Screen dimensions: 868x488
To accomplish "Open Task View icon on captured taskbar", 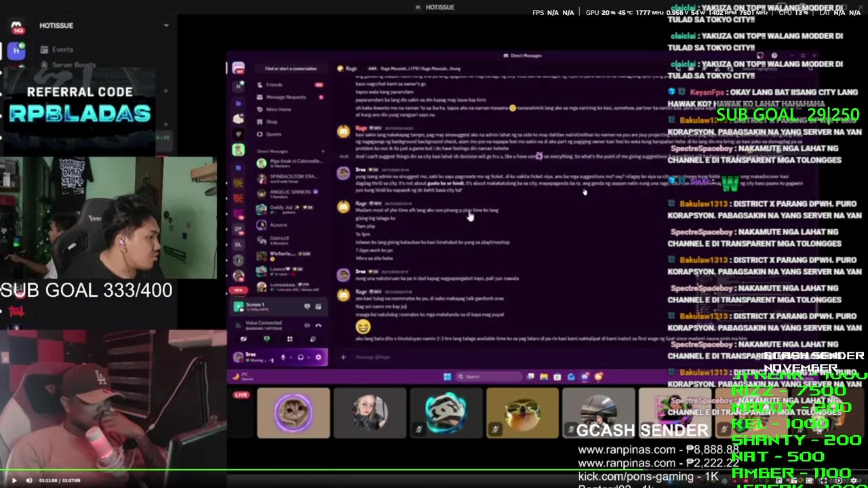I will pos(530,377).
